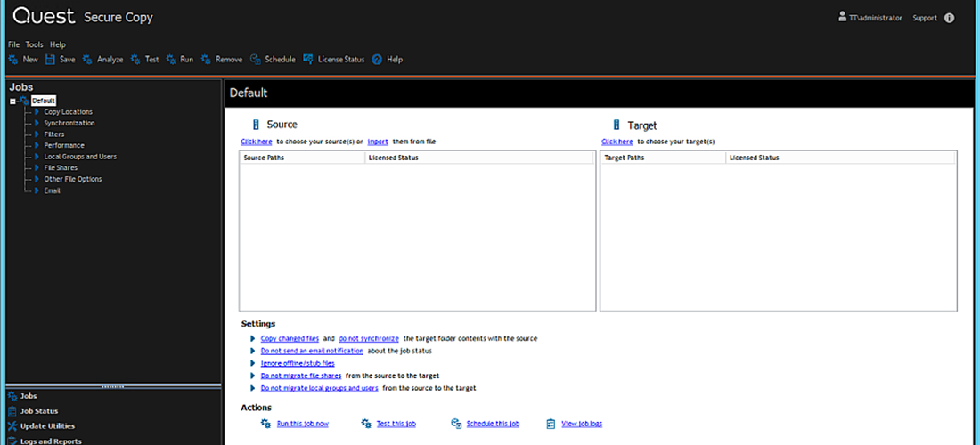
Task: Expand the Filters arrow in tree
Action: [37, 134]
